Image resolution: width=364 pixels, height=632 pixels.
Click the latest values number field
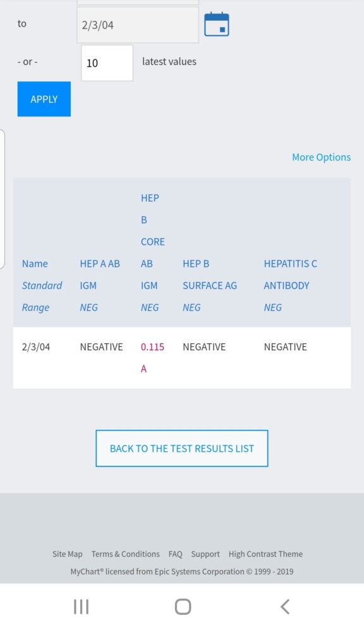107,63
